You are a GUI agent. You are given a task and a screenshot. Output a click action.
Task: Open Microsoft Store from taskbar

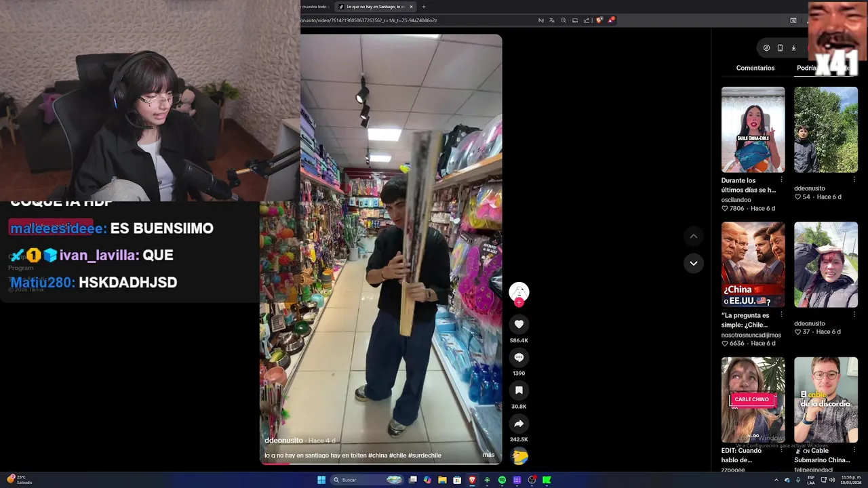click(457, 480)
